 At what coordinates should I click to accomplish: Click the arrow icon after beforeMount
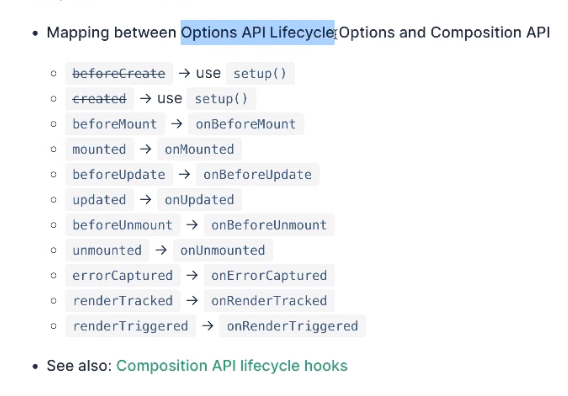click(177, 124)
